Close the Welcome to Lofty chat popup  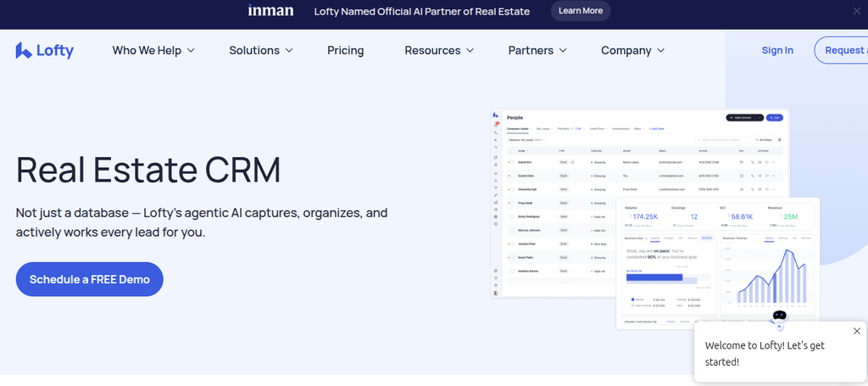(857, 331)
